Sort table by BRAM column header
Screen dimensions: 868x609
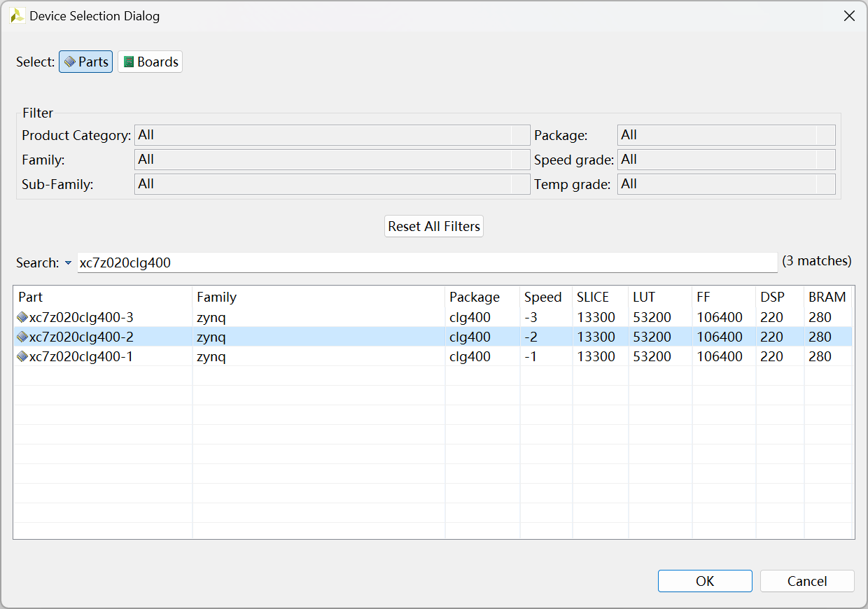pos(828,297)
